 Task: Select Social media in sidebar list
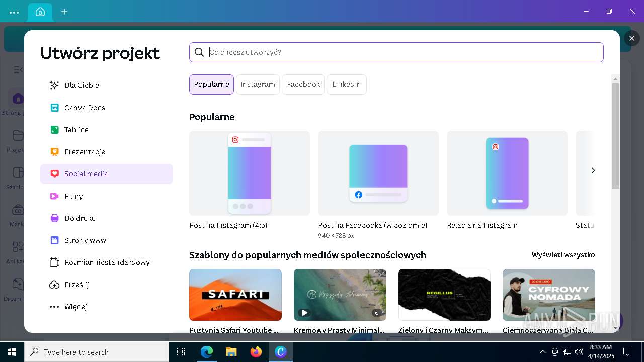pos(107,174)
